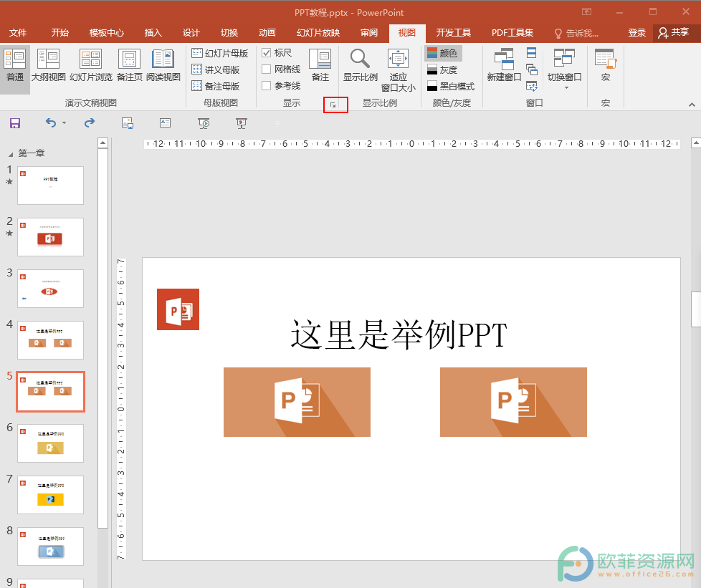Open the ribbon display options button
Screen dimensions: 701x588
[x=586, y=11]
